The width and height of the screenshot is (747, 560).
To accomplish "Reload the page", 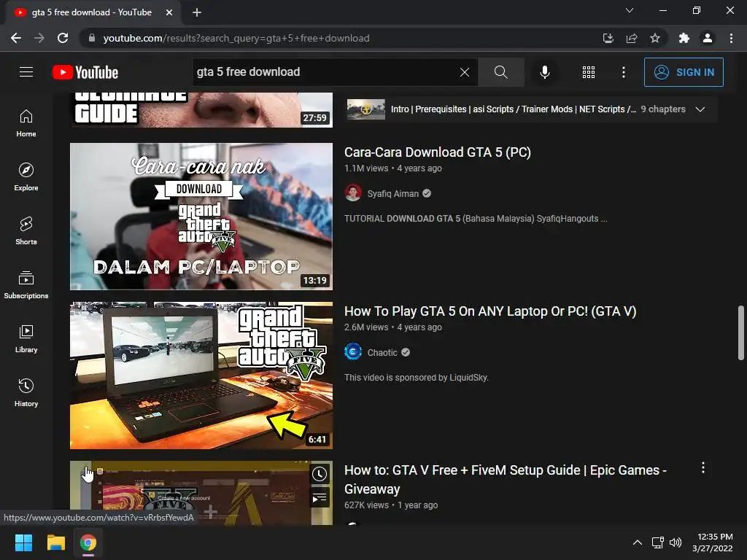I will tap(63, 38).
